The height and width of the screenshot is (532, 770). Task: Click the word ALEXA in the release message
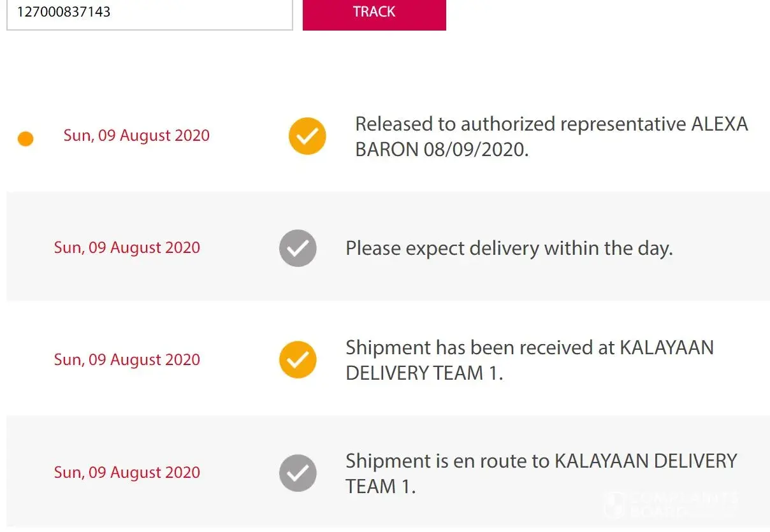720,124
